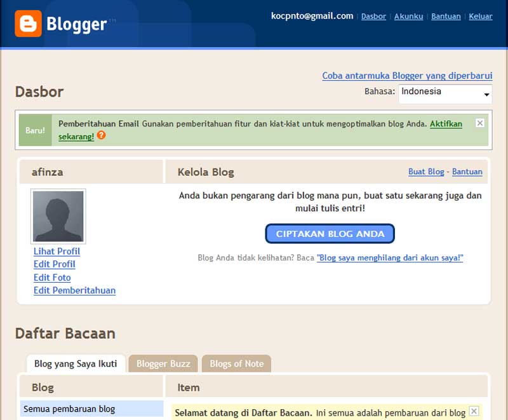Open the Blogs of Note tab
Screen dimensions: 508x420
click(236, 363)
